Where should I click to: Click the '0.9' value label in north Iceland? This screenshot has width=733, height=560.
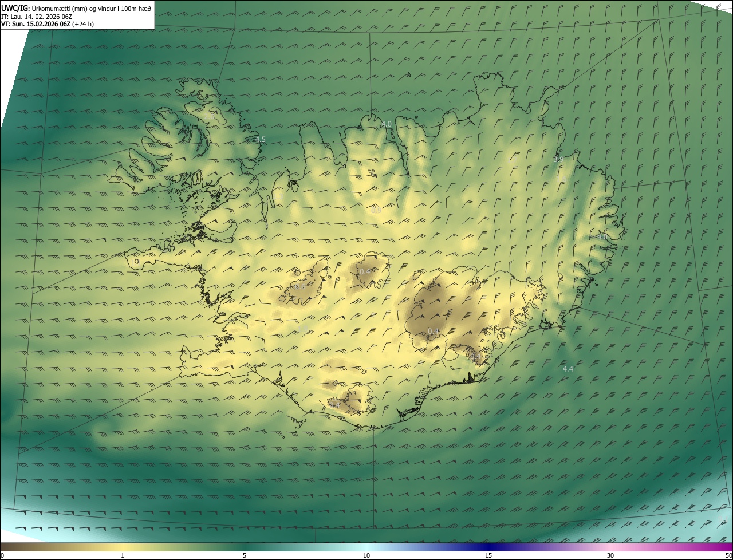376,210
